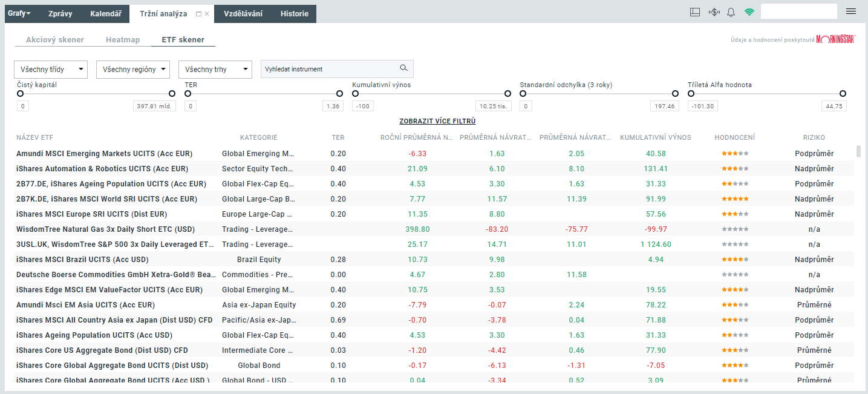The width and height of the screenshot is (868, 394).
Task: Expand the Všechny trhy dropdown
Action: 215,70
